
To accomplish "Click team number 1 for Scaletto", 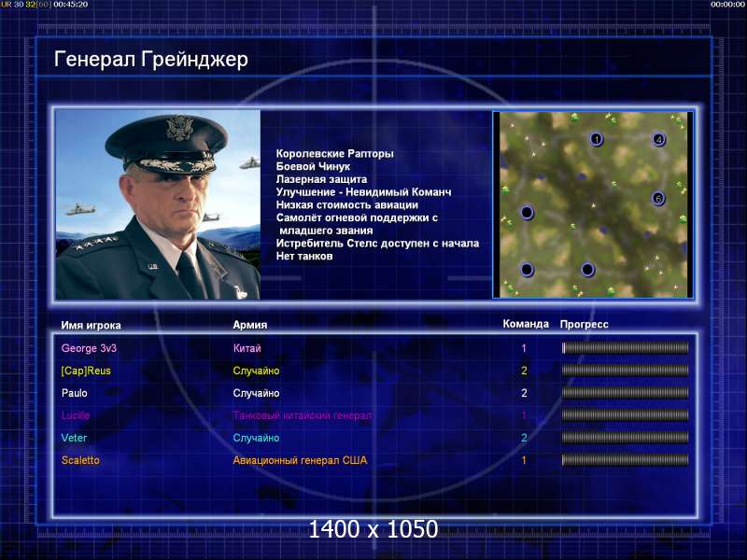I will (524, 460).
